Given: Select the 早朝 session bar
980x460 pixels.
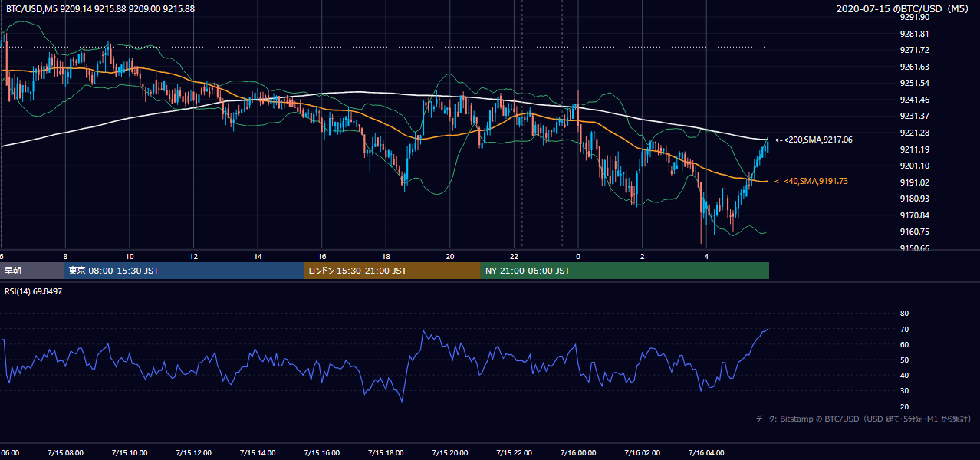Looking at the screenshot, I should 32,271.
